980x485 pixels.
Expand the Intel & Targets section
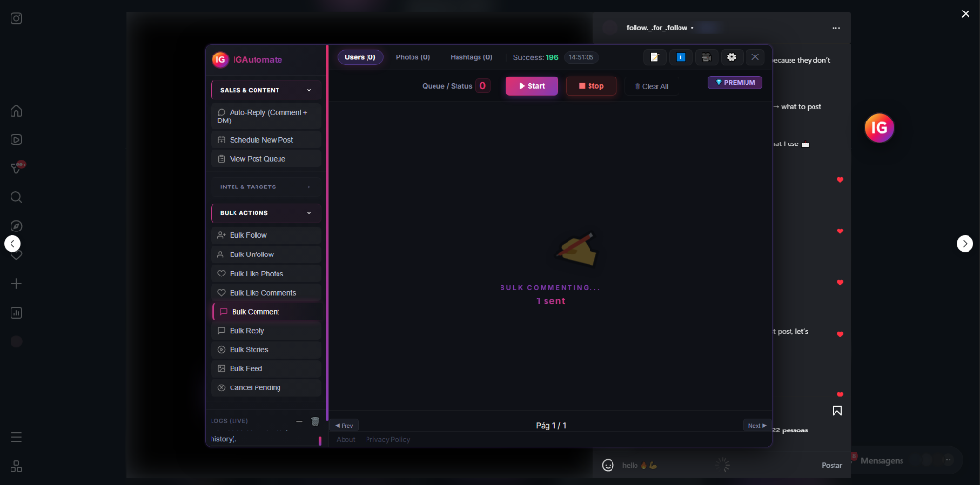[x=266, y=187]
